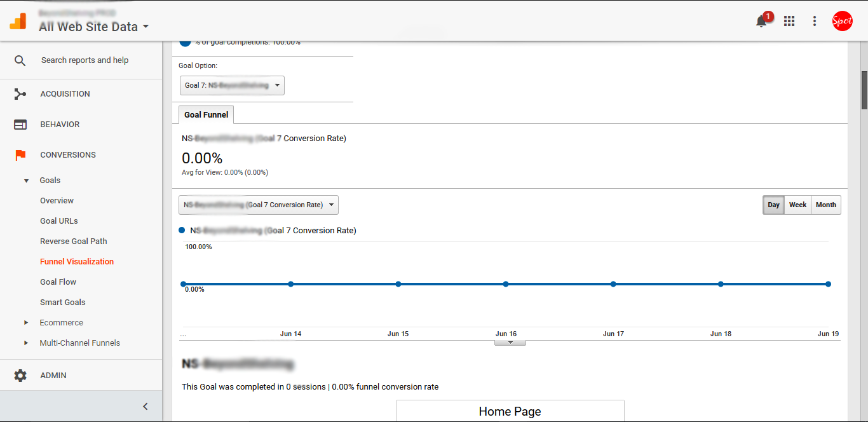Screen dimensions: 868x422
Task: Open the Goal Flow report
Action: (58, 282)
